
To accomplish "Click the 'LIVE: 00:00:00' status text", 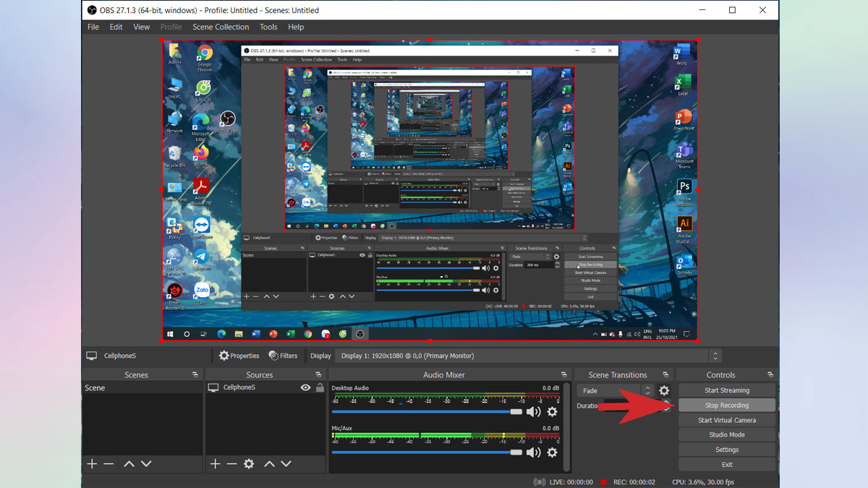I will pos(571,481).
